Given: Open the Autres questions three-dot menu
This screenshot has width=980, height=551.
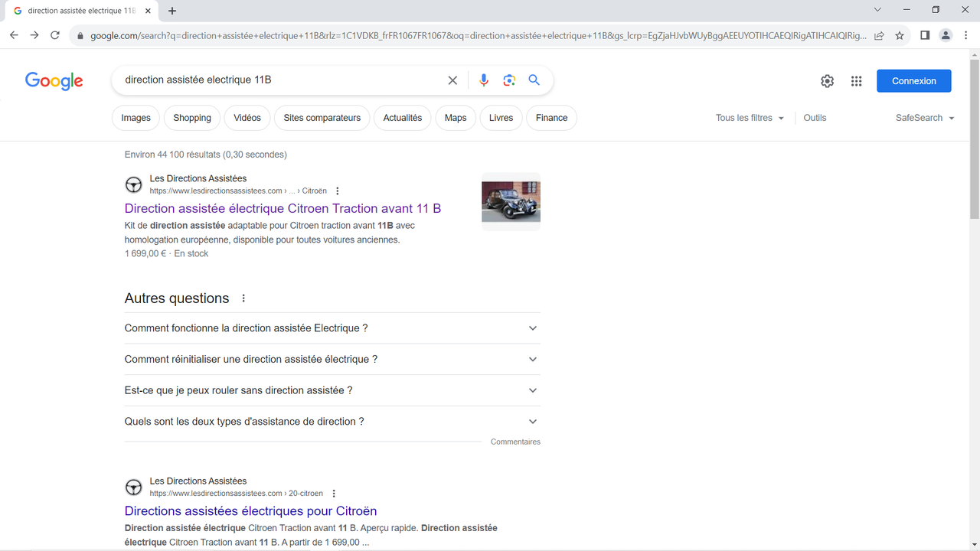Looking at the screenshot, I should [243, 298].
